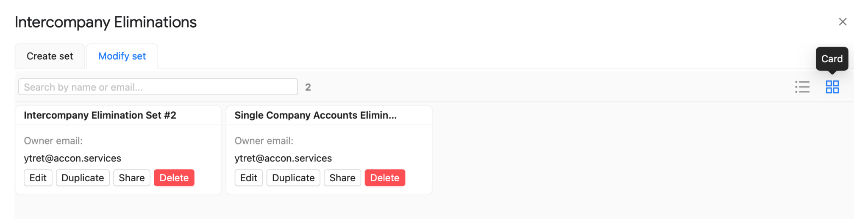868x219 pixels.
Task: Open the Create set tab
Action: click(50, 56)
